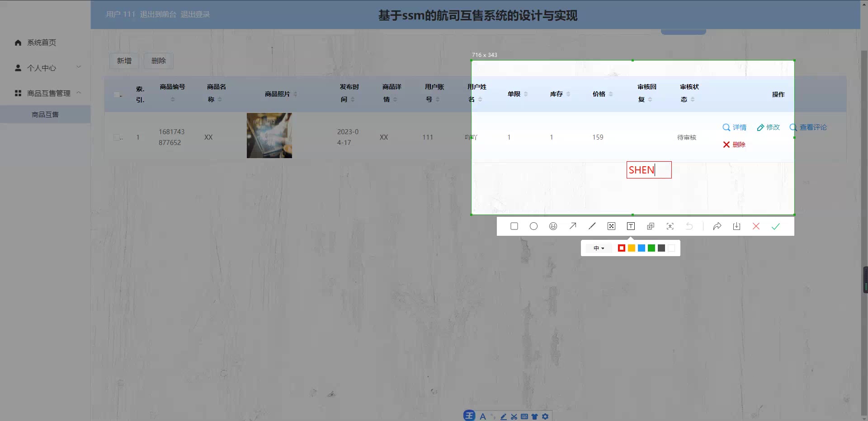
Task: Sort by the 发布时间 column
Action: 353,99
